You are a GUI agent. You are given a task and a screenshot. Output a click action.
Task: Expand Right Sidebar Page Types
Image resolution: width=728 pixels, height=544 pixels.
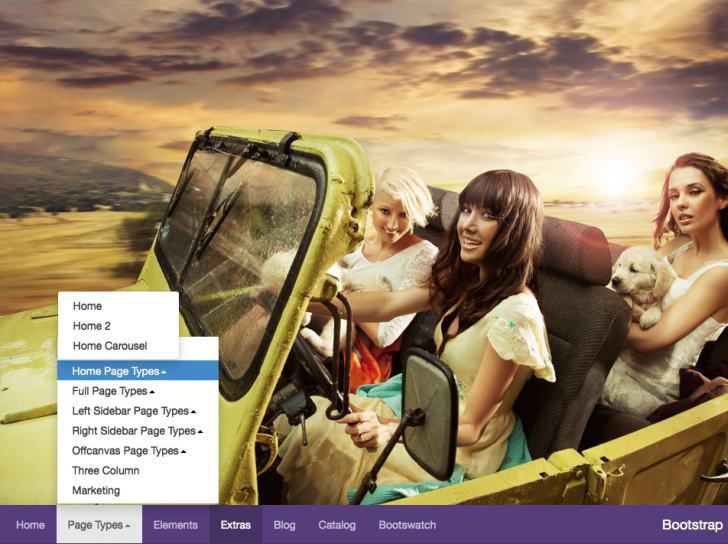tap(138, 431)
